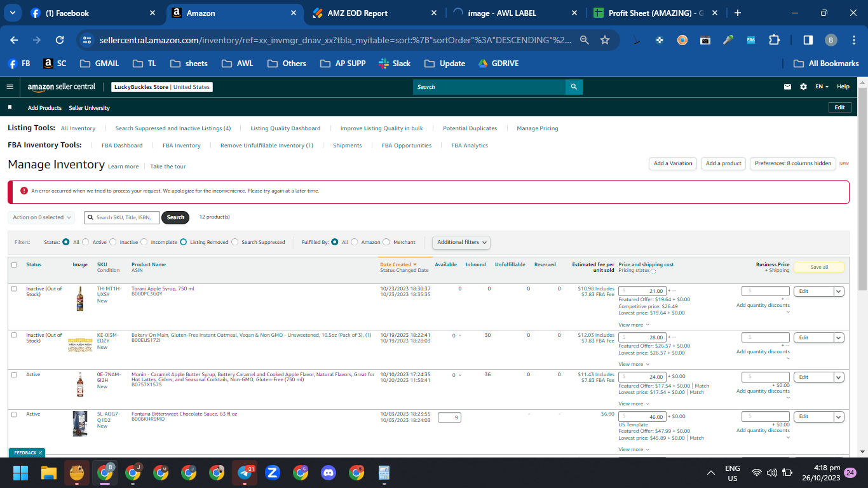Reload the page

(x=60, y=40)
